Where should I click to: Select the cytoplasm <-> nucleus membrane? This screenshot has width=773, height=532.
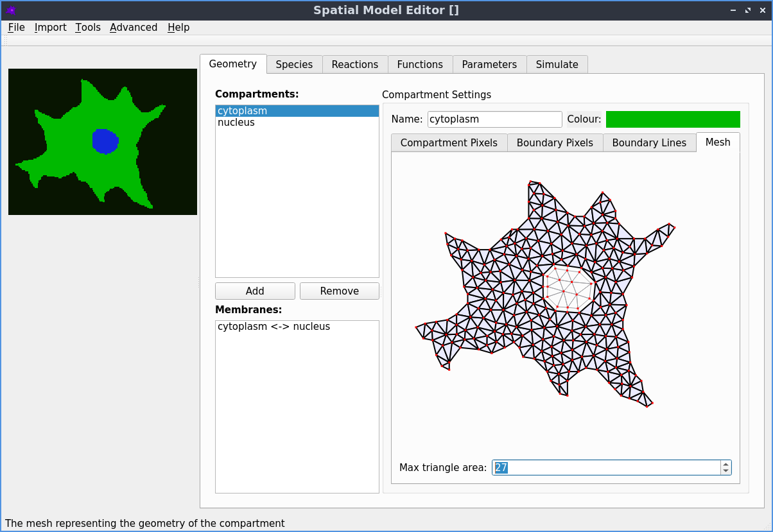click(x=274, y=327)
